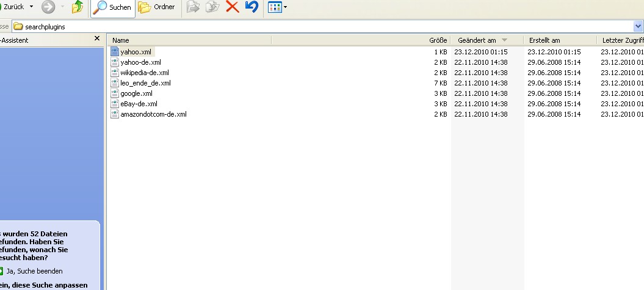
Task: Select the yahoo-de.xml file icon
Action: [115, 62]
